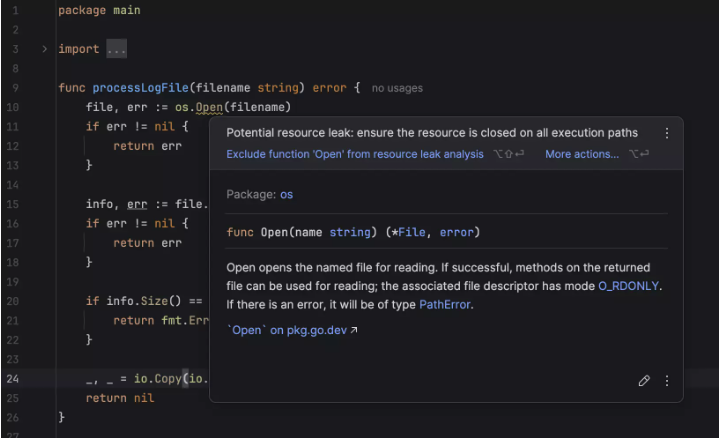Screen dimensions: 719x438
Task: Click the underlined Open call on line 10
Action: click(209, 107)
